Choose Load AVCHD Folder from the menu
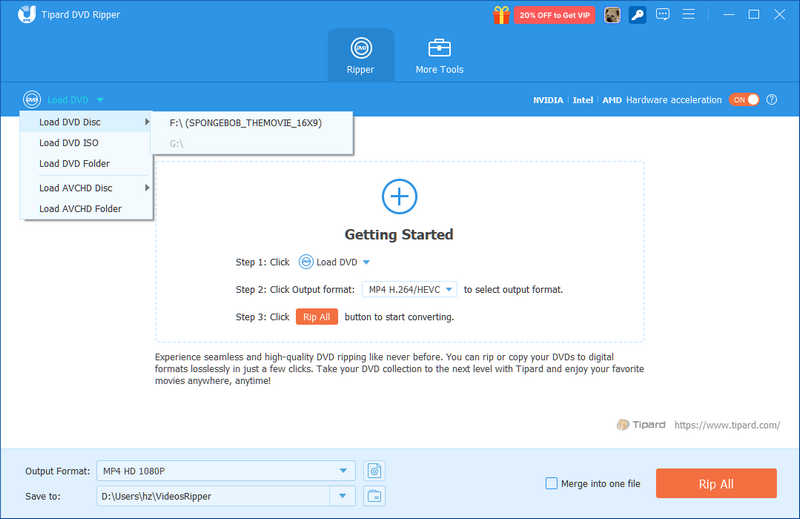800x519 pixels. tap(86, 209)
